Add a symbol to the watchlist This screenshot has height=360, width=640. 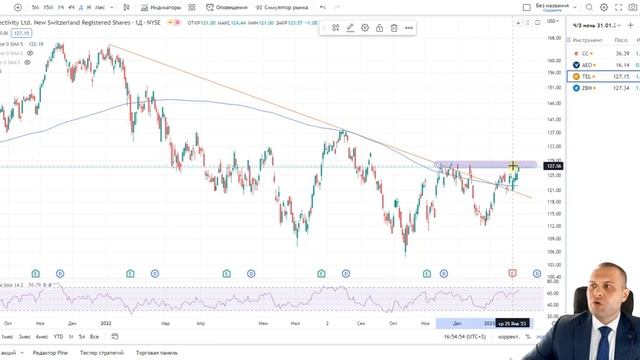[631, 25]
